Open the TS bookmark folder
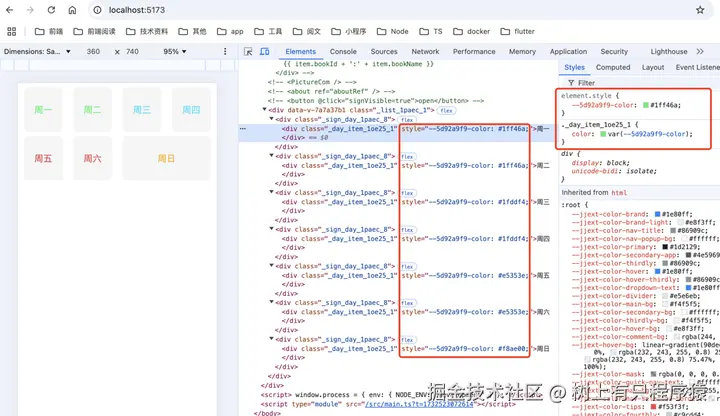This screenshot has width=720, height=416. pyautogui.click(x=431, y=31)
